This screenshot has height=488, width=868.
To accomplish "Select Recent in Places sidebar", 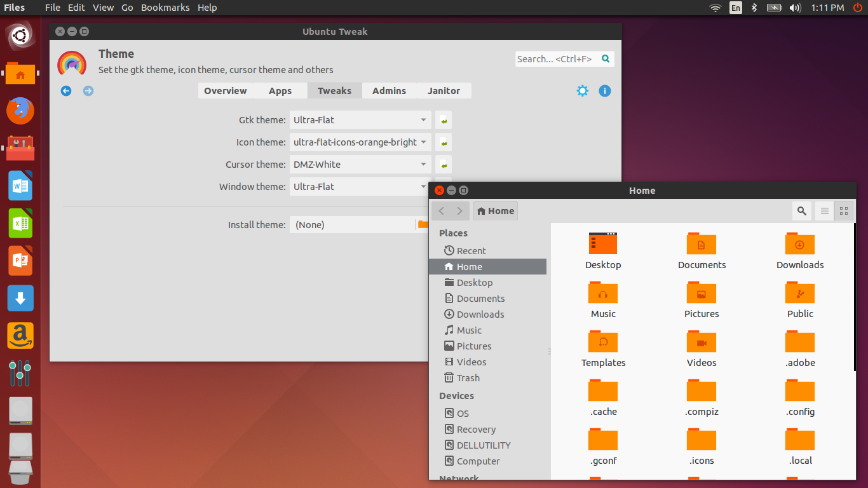I will (487, 251).
